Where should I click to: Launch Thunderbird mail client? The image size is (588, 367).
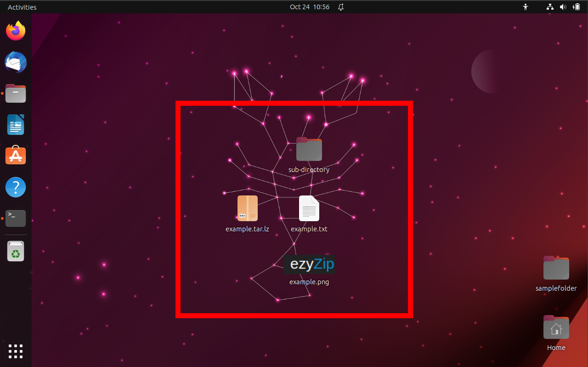coord(15,62)
